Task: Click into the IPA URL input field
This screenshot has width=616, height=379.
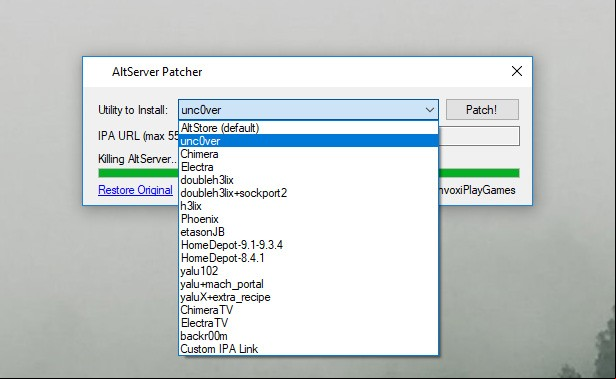Action: pos(479,136)
